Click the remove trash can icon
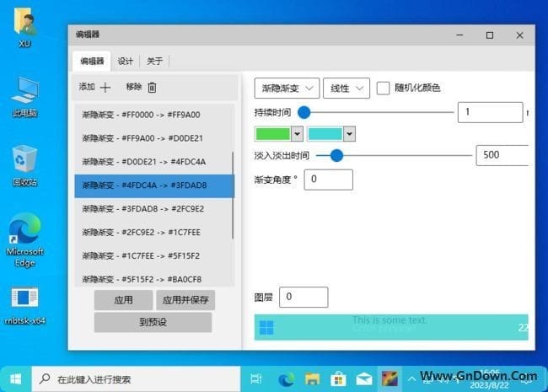The image size is (548, 392). [x=152, y=88]
